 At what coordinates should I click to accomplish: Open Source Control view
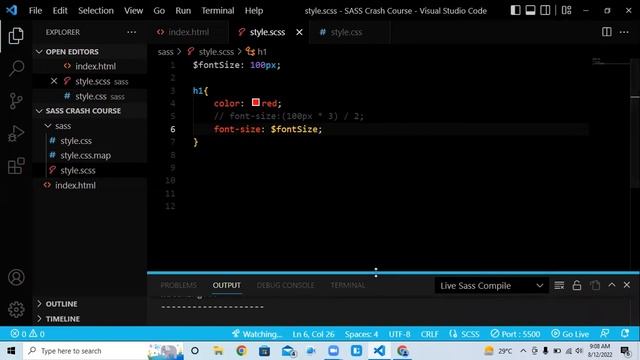pos(16,101)
